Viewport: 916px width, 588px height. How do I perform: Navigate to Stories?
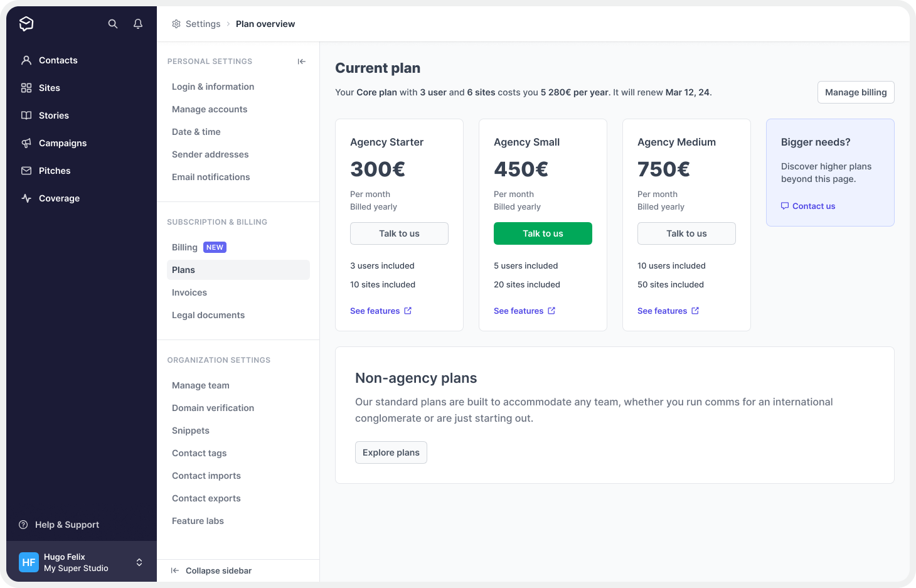point(54,115)
